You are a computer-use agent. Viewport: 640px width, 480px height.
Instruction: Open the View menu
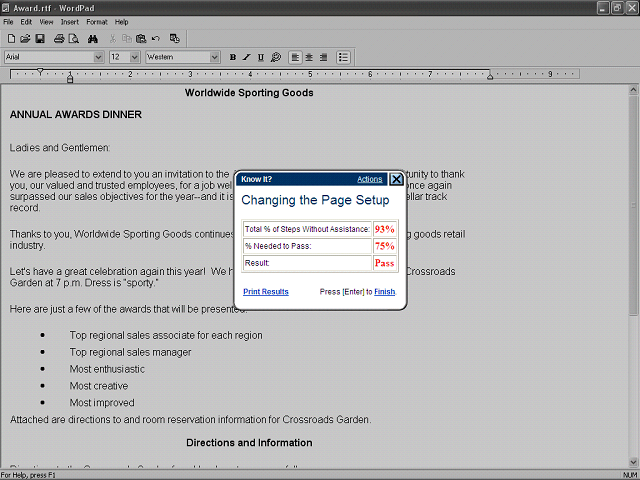(x=46, y=22)
